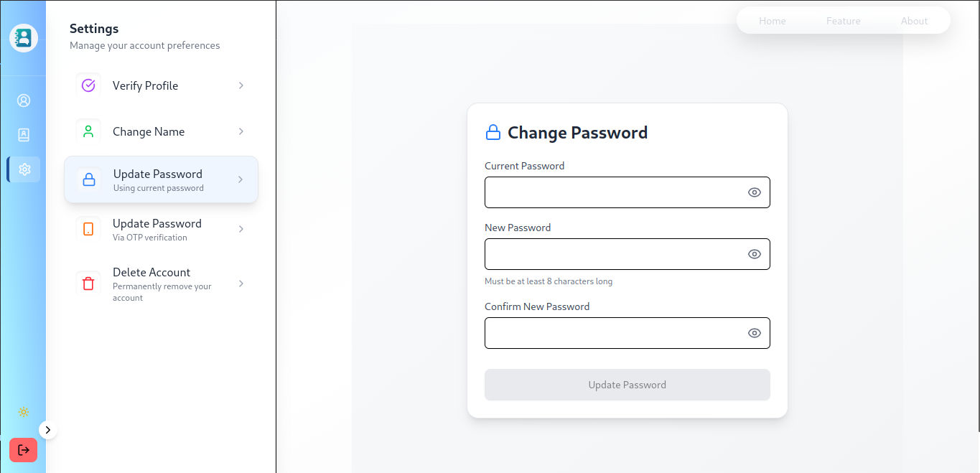This screenshot has width=980, height=473.
Task: Click the purple Verify Profile checkmark icon
Action: (88, 85)
